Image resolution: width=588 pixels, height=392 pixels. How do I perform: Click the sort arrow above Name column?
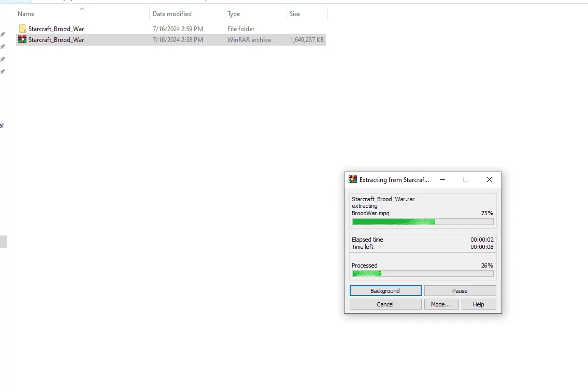pos(82,8)
